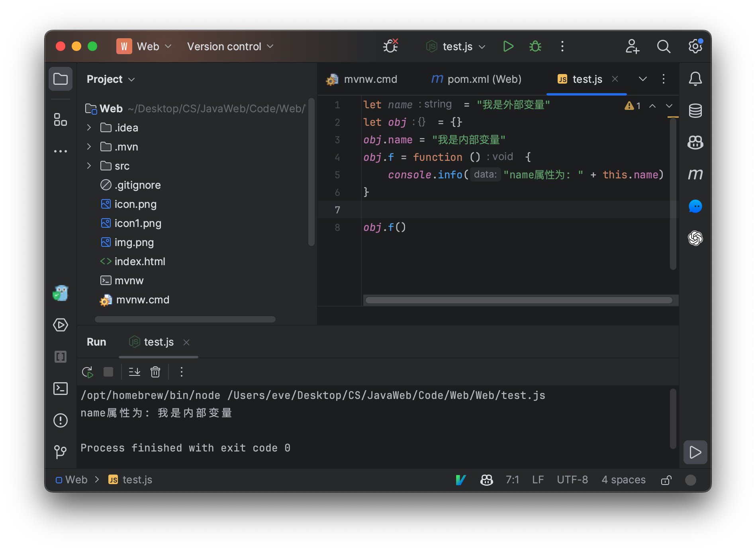Open editor tab options menu
The height and width of the screenshot is (551, 756).
pyautogui.click(x=664, y=79)
